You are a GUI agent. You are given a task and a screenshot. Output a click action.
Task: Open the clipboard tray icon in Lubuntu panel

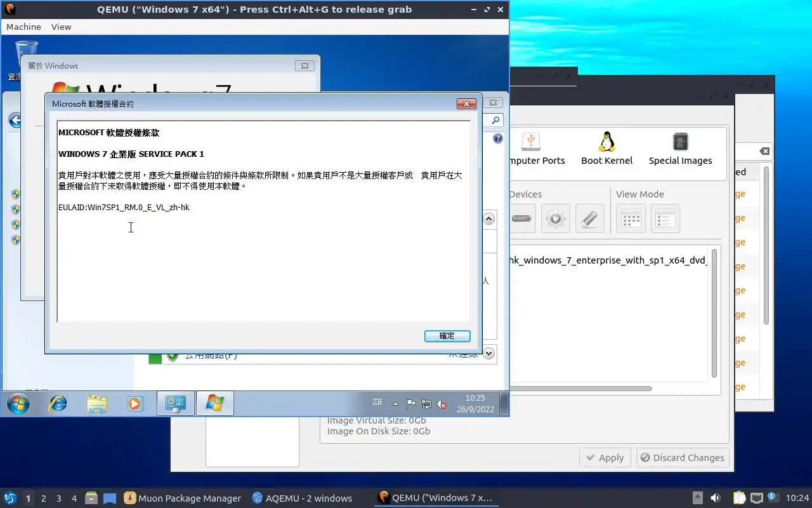739,498
